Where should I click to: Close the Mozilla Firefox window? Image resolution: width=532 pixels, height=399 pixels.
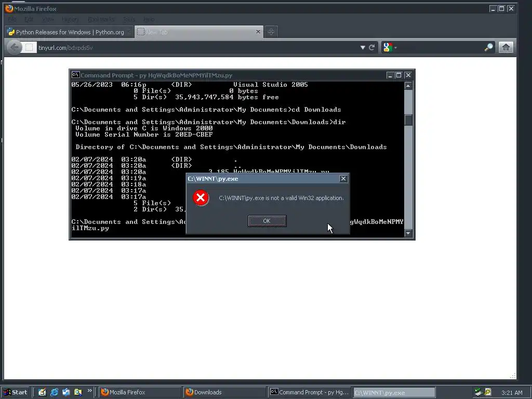(x=511, y=9)
